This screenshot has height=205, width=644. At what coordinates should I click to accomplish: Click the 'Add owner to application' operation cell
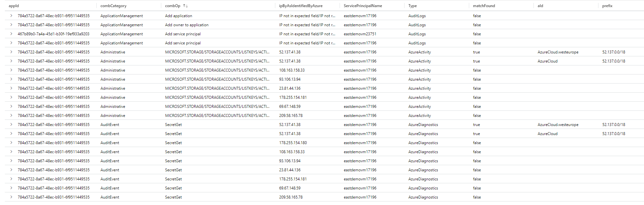coord(186,25)
